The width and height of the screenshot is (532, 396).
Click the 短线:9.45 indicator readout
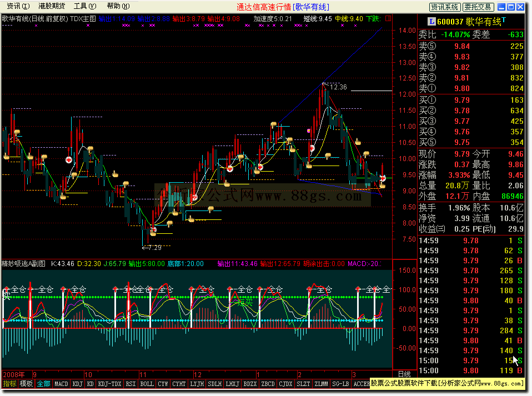pos(318,19)
